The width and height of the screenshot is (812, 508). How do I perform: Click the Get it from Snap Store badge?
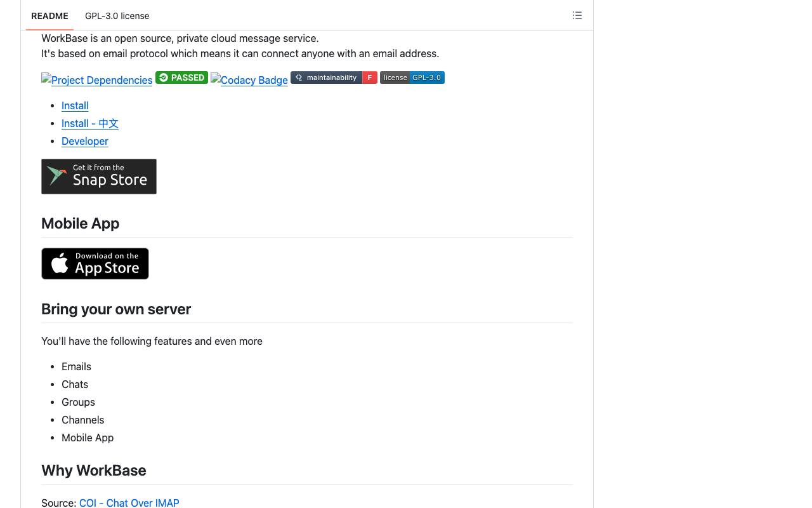point(99,177)
